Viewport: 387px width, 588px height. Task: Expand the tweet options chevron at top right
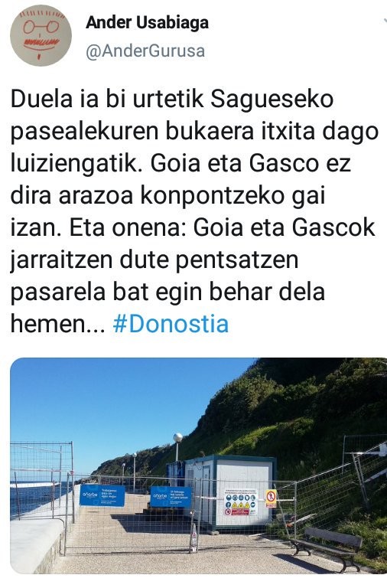(385, 21)
